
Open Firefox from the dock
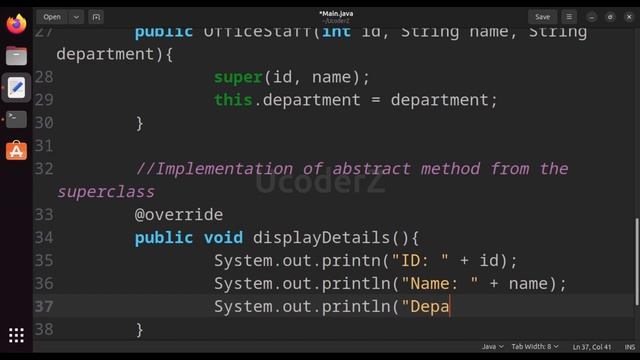pos(16,24)
